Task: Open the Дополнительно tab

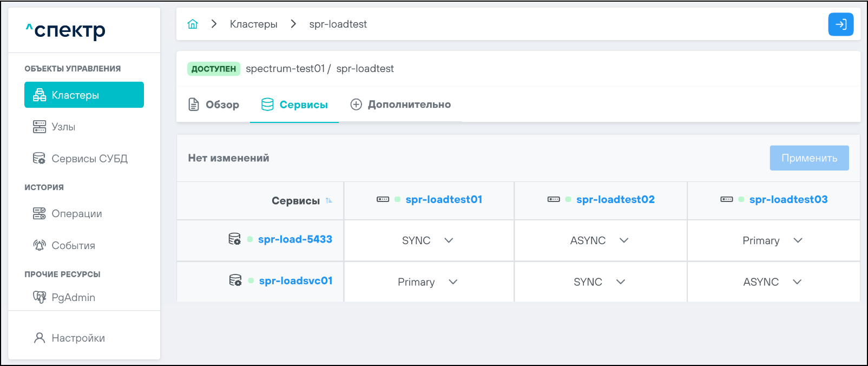Action: click(x=400, y=104)
